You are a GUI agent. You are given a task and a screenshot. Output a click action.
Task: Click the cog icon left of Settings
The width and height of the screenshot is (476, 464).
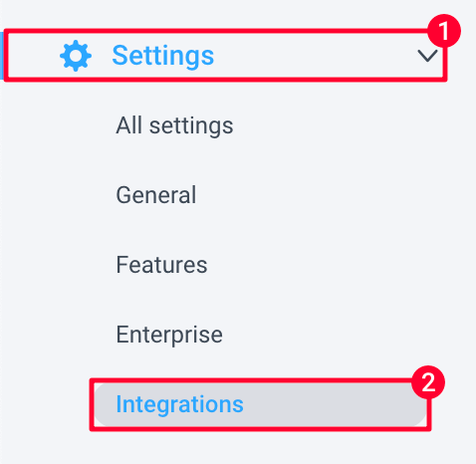tap(76, 56)
